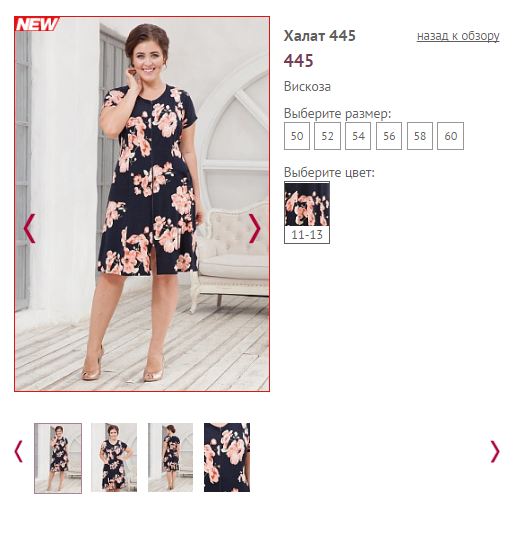Pick size 56

tap(389, 136)
